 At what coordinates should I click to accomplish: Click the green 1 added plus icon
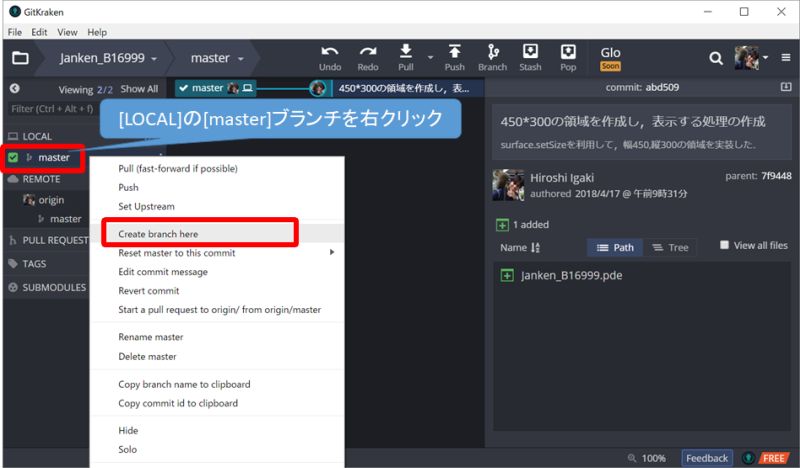pyautogui.click(x=502, y=225)
